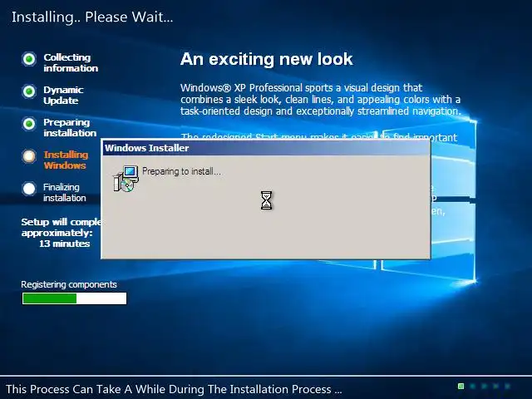Click the 'An exciting new look' heading
The width and height of the screenshot is (532, 399).
click(266, 59)
